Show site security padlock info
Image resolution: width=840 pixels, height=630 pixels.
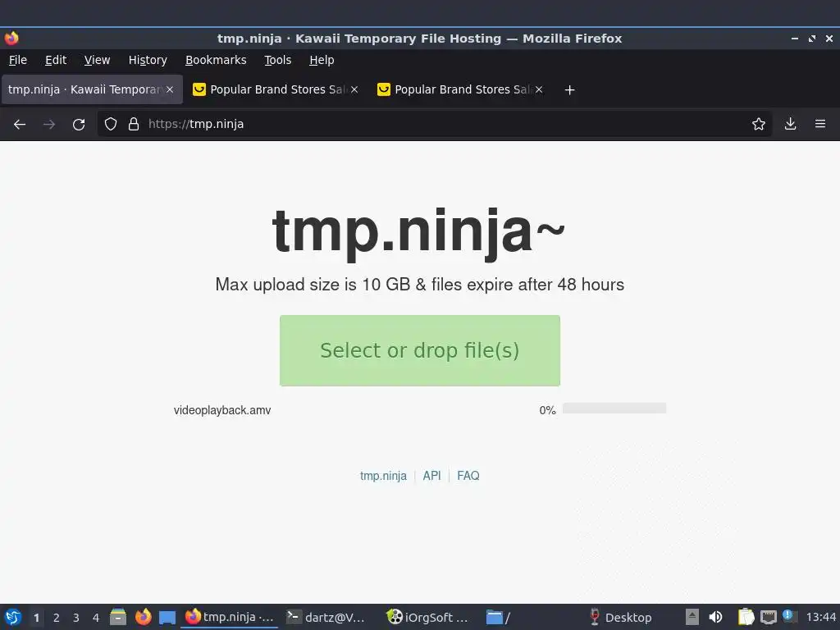134,125
